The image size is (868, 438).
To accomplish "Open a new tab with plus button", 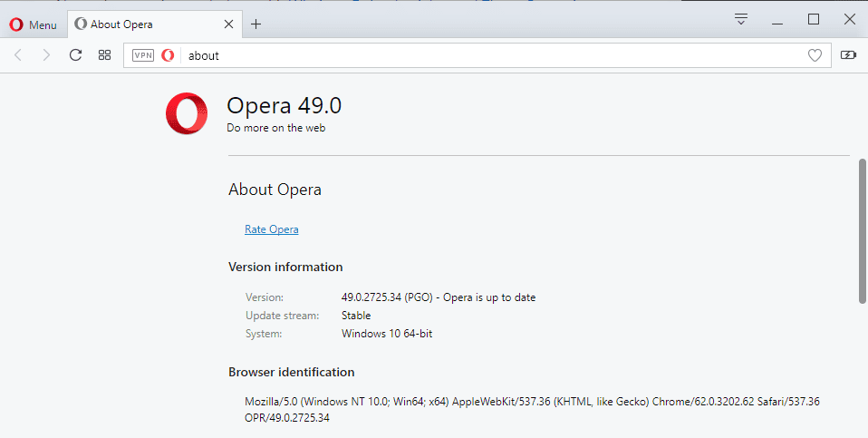I will (x=256, y=24).
